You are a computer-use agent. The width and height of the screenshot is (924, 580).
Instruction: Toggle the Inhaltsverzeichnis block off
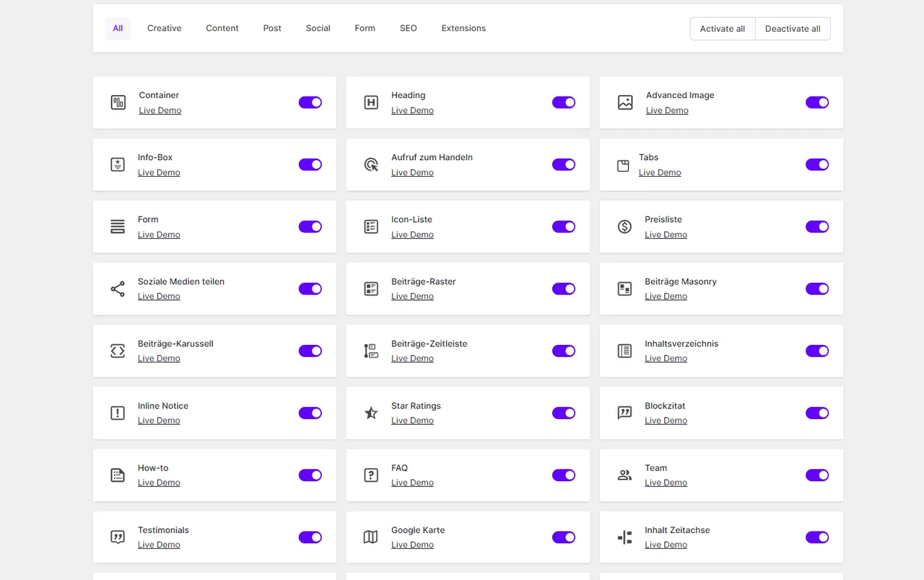point(817,351)
